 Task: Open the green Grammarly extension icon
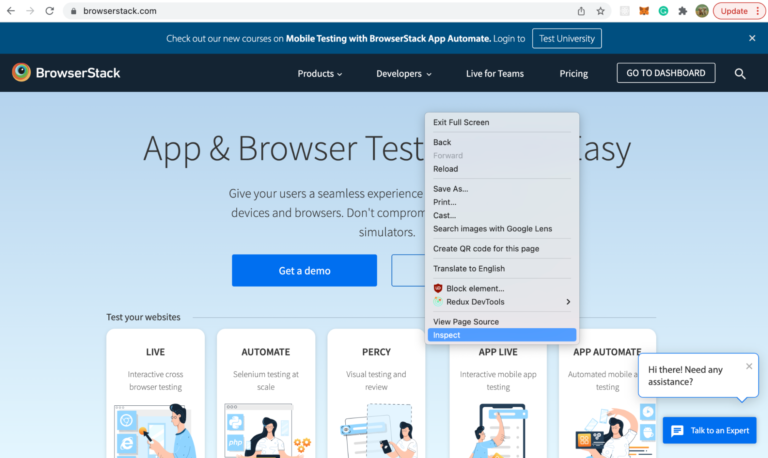(663, 11)
